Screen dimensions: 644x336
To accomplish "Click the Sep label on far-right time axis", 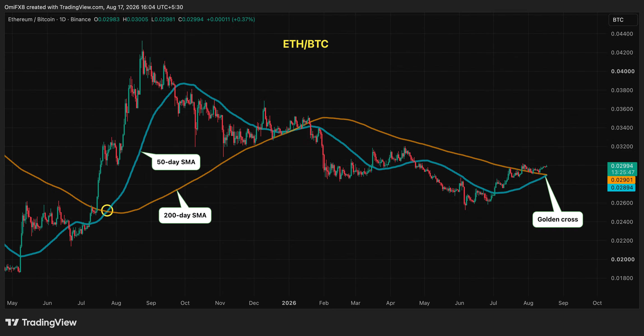I will [563, 303].
